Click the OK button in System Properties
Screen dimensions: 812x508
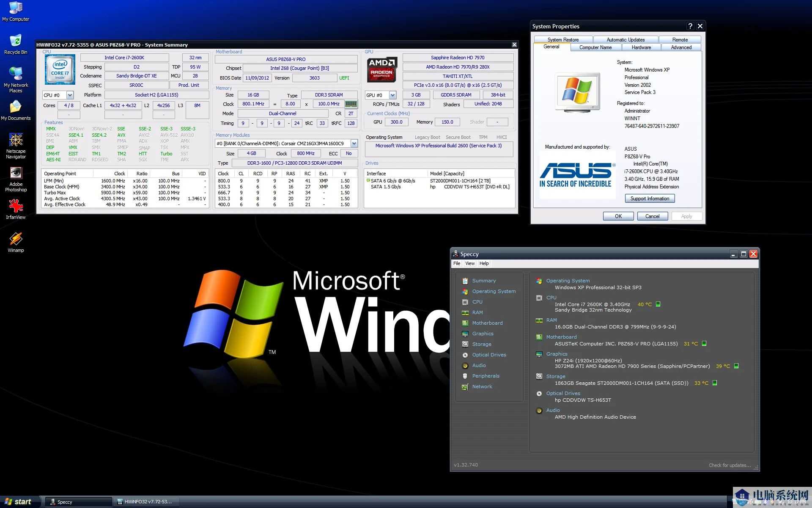[617, 216]
